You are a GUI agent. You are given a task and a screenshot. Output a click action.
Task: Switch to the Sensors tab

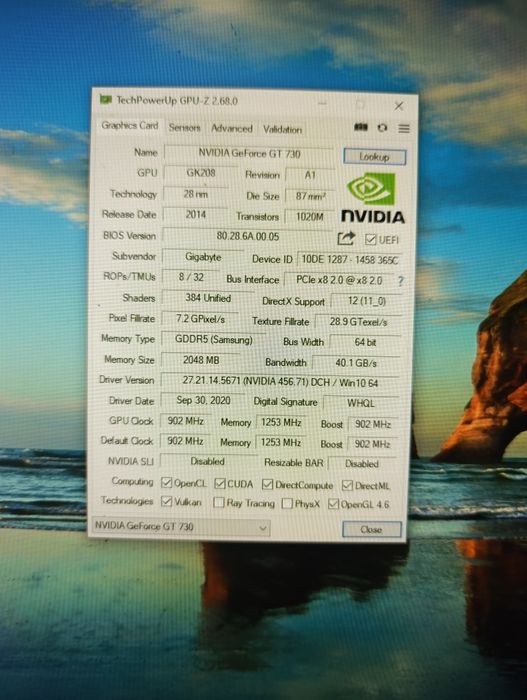[x=184, y=128]
